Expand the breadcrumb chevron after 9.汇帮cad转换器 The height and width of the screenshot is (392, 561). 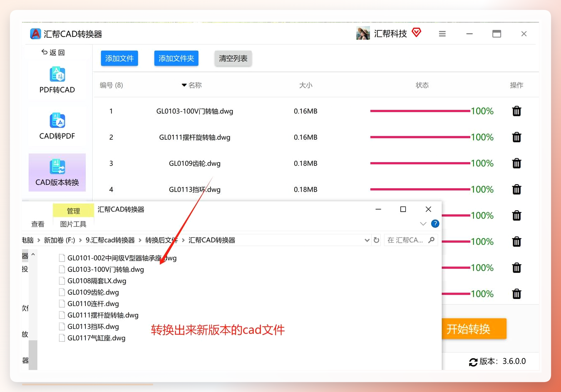140,240
